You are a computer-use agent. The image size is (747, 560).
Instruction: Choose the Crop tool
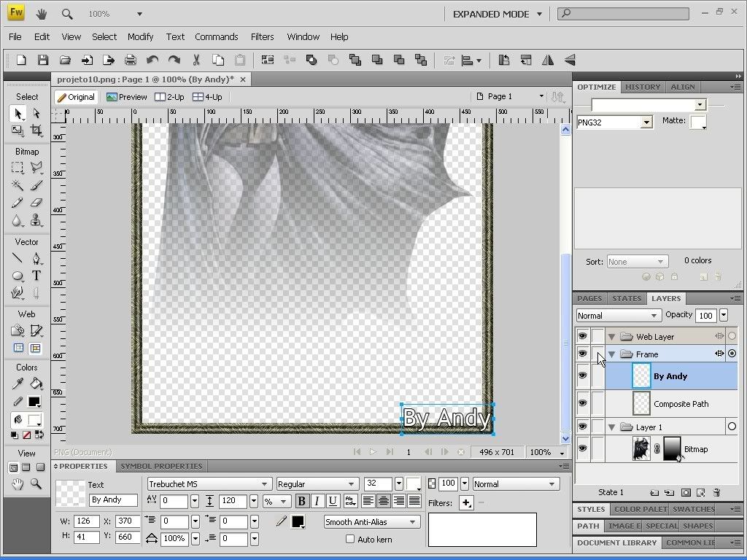(36, 130)
